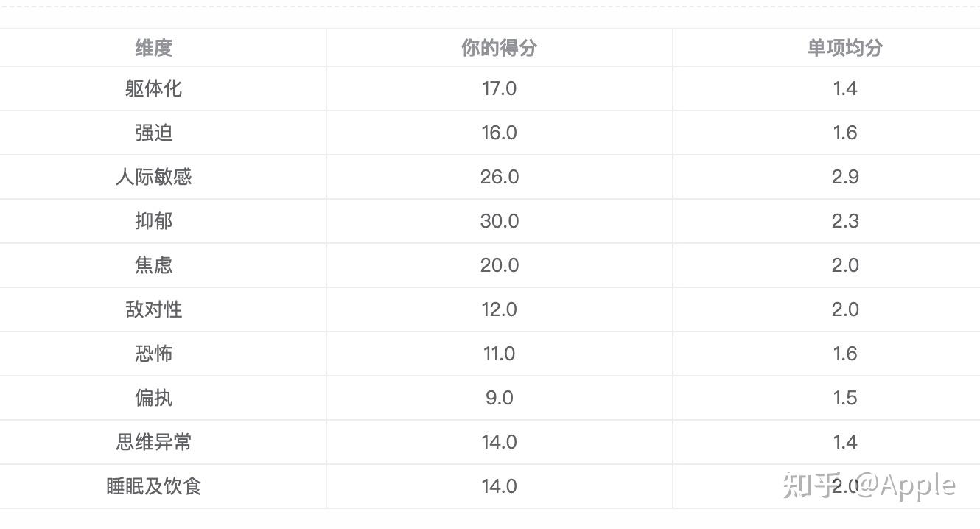Select the 2.9 average score cell
The height and width of the screenshot is (529, 980).
(x=844, y=177)
